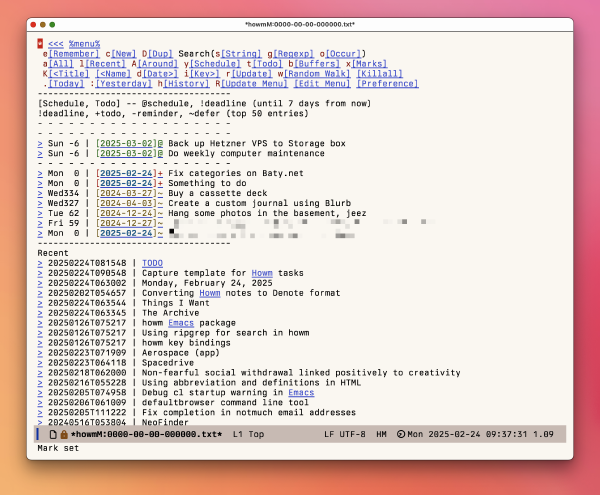This screenshot has width=600, height=495.
Task: Click the 2025-03-02 date of weekly maintenance
Action: [x=132, y=154]
